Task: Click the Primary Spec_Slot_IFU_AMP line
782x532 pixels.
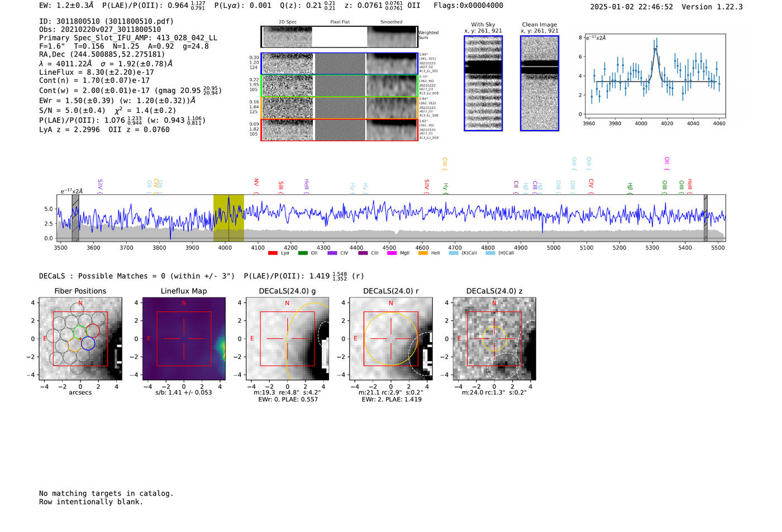Action: click(x=128, y=38)
